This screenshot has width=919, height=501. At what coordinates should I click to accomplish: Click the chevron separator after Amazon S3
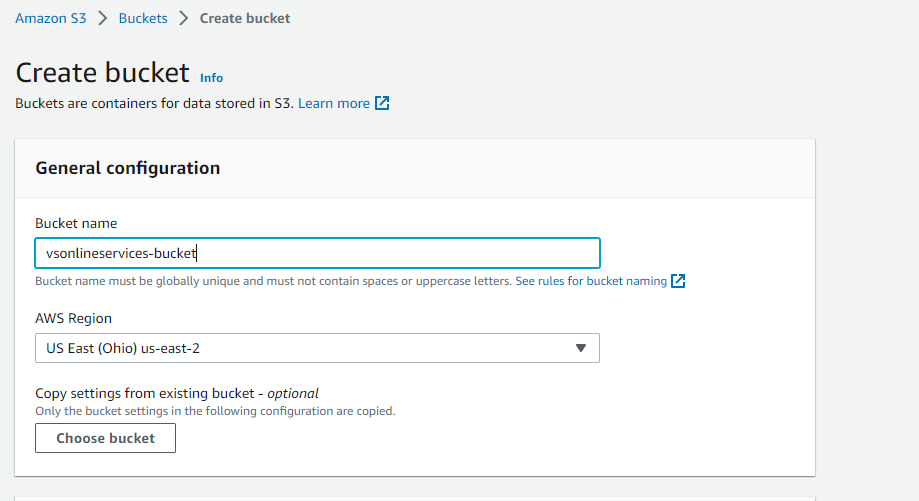point(103,18)
